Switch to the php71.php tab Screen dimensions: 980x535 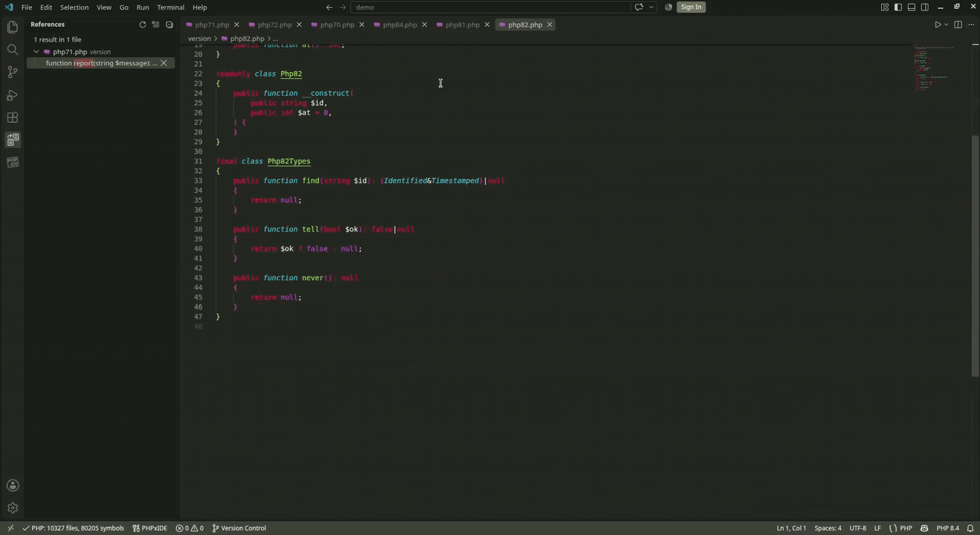(212, 25)
